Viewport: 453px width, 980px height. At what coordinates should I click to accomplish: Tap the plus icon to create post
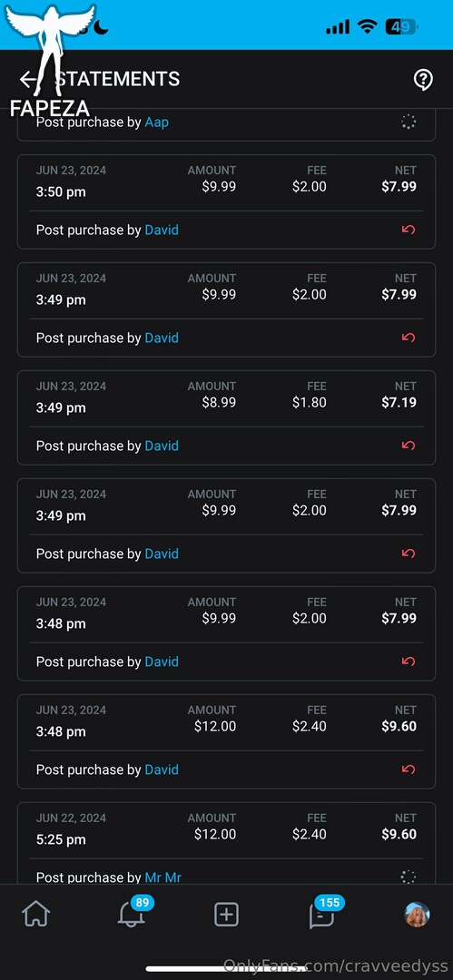pos(226,915)
